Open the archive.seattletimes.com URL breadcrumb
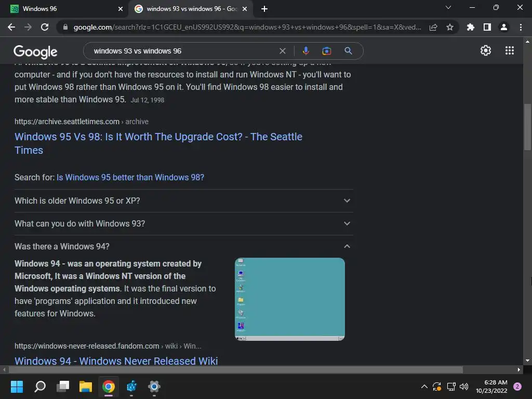This screenshot has width=532, height=399. pyautogui.click(x=82, y=122)
